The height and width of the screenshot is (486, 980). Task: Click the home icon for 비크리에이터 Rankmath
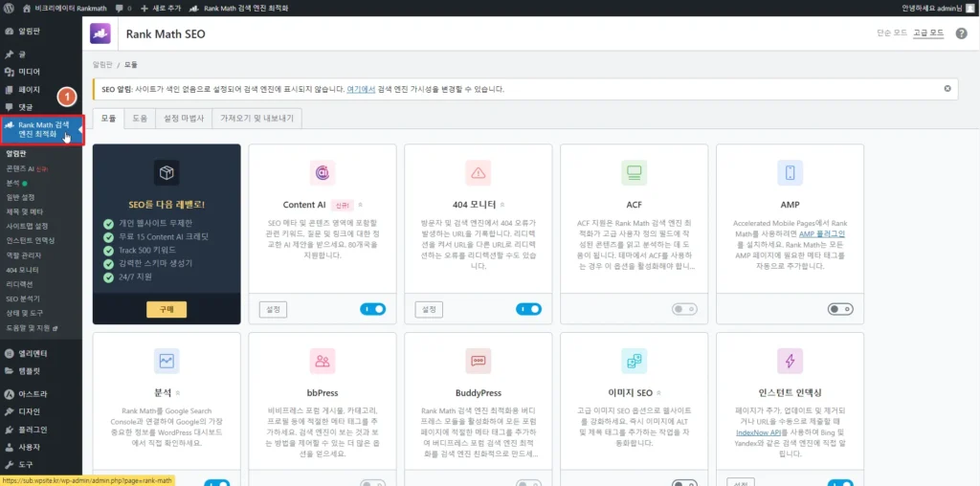(27, 8)
